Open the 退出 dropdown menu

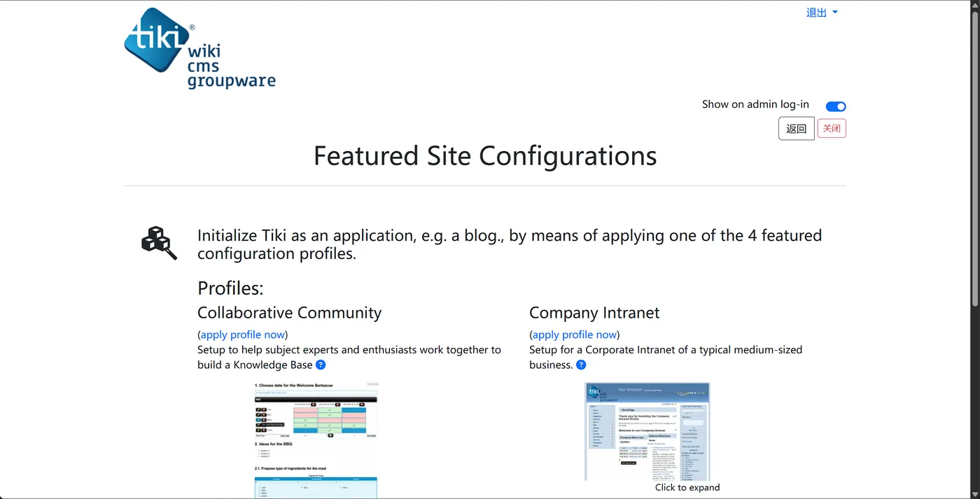[x=822, y=13]
